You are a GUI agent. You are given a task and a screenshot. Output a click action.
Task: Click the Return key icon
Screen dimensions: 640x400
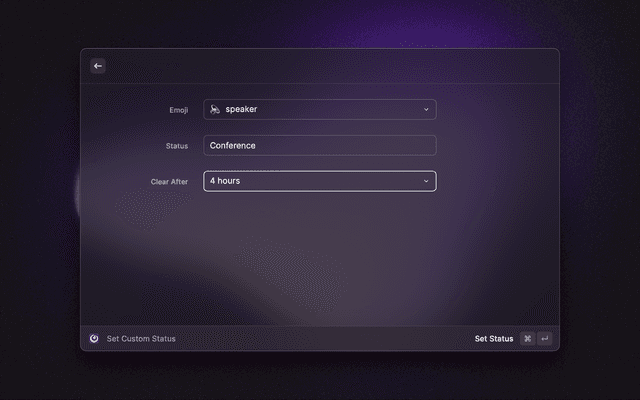(x=545, y=339)
